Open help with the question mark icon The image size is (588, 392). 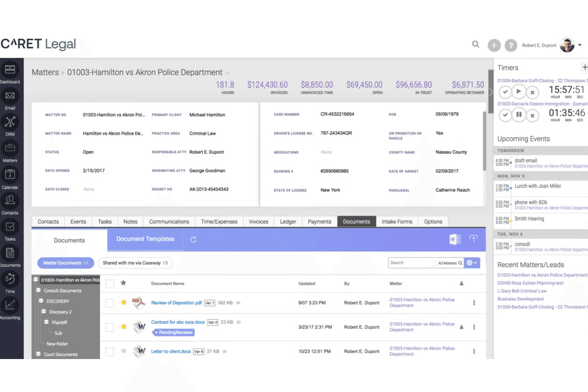click(511, 45)
